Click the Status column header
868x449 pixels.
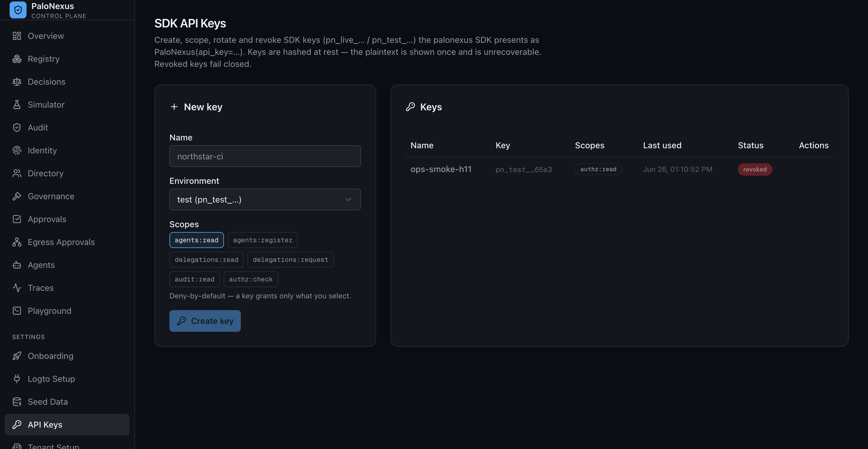click(x=750, y=145)
